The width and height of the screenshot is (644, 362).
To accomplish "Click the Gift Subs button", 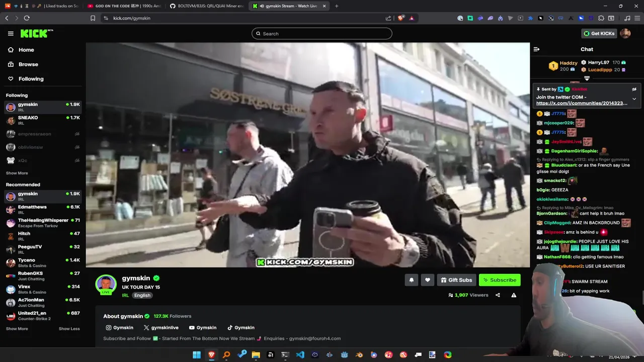I will (x=456, y=280).
